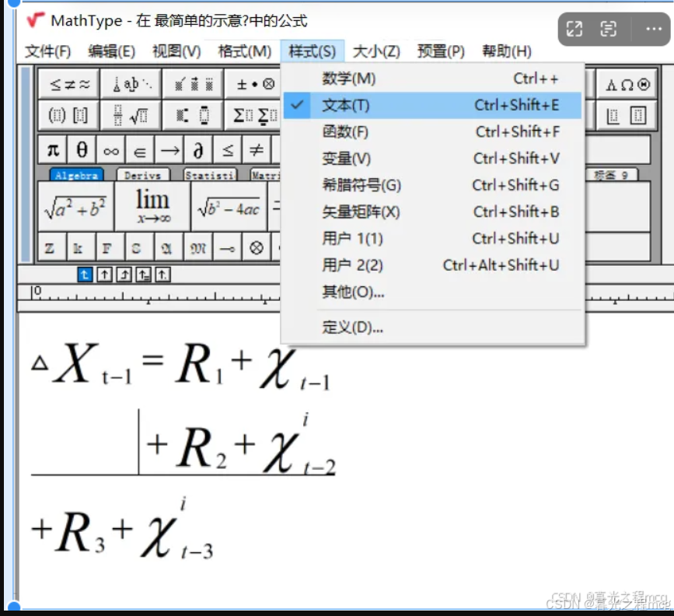Insert the square root b²−4ac expression
The image size is (674, 616).
coord(229,206)
